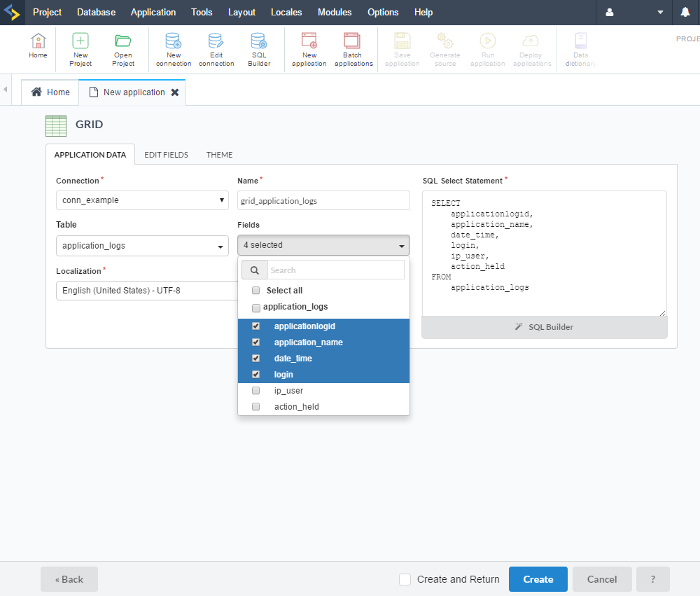Click the SQL Builder button below the statement
The image size is (700, 596).
tap(544, 327)
